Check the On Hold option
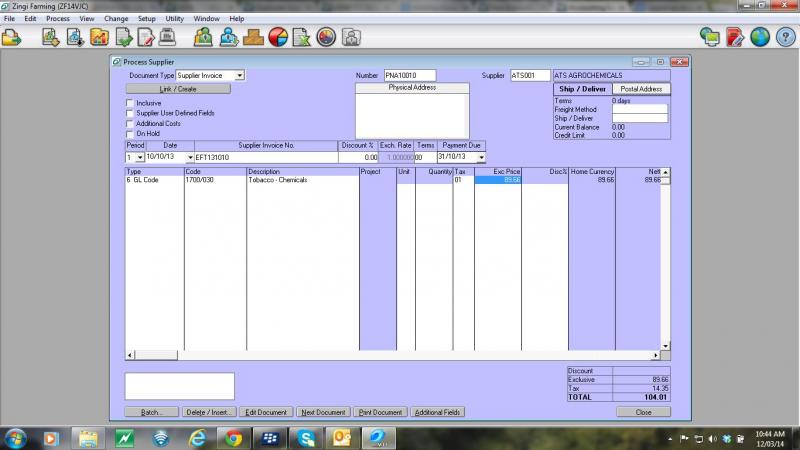 pyautogui.click(x=130, y=133)
